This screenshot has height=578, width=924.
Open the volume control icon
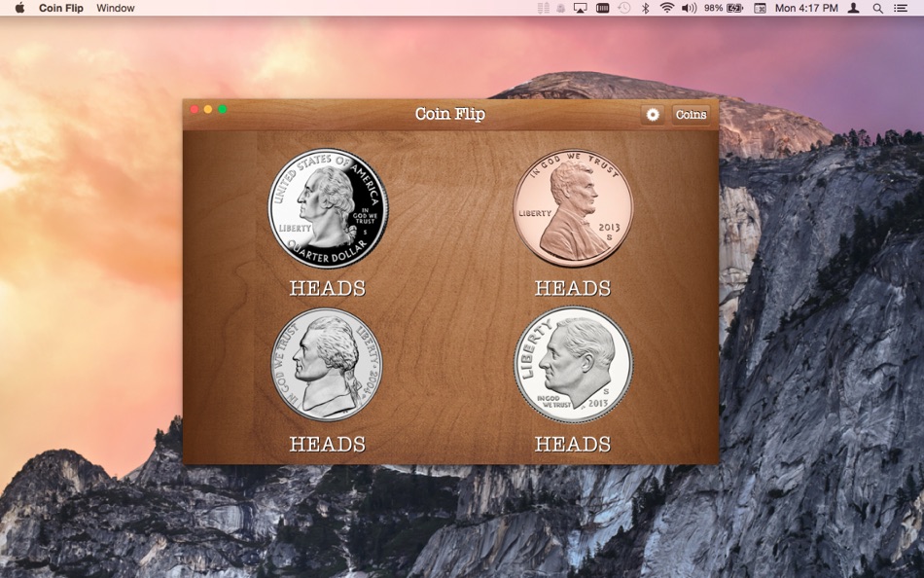689,8
